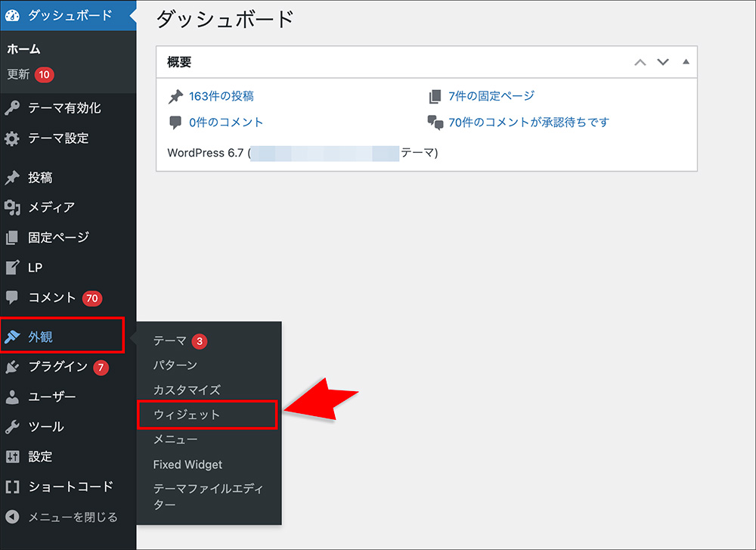Open the テーマ submenu item
This screenshot has width=756, height=550.
[x=170, y=341]
